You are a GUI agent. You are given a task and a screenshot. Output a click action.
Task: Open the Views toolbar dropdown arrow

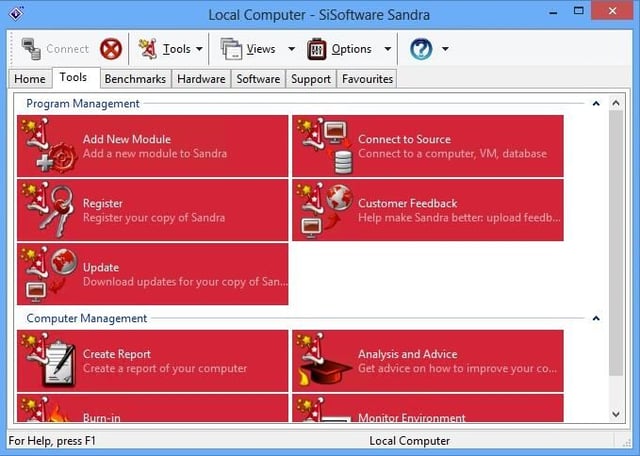[x=291, y=49]
